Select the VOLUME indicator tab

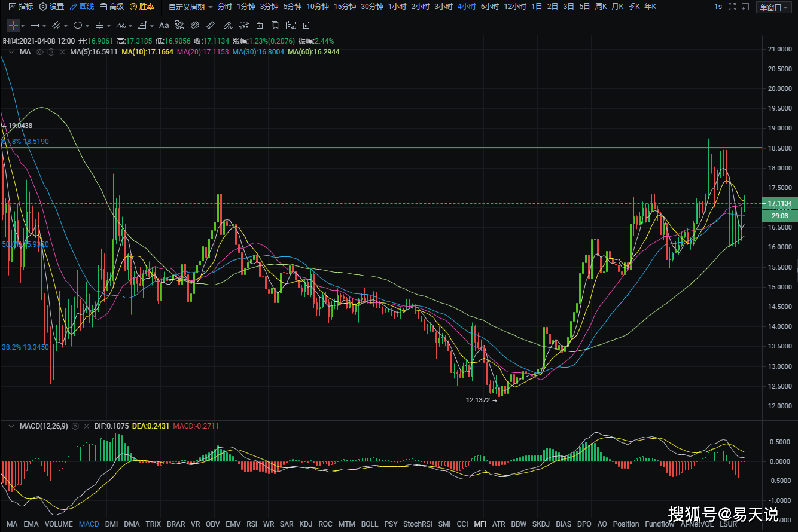coord(59,524)
